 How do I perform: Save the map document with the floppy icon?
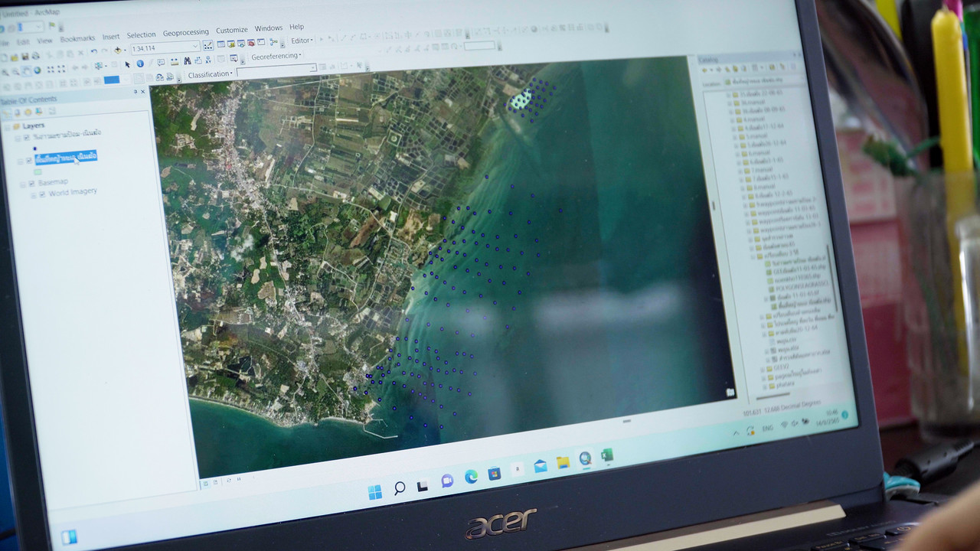pos(25,57)
